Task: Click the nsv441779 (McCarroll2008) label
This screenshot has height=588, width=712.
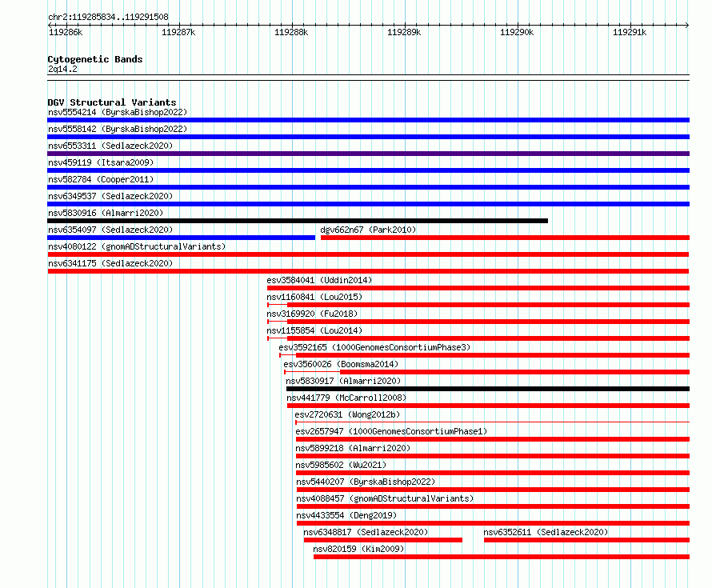Action: tap(346, 398)
